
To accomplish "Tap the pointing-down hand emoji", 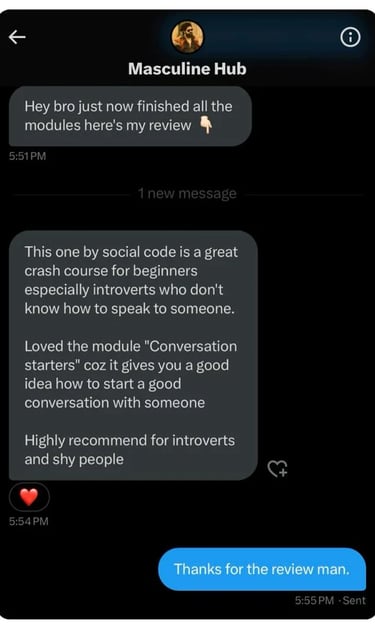I will coord(206,125).
